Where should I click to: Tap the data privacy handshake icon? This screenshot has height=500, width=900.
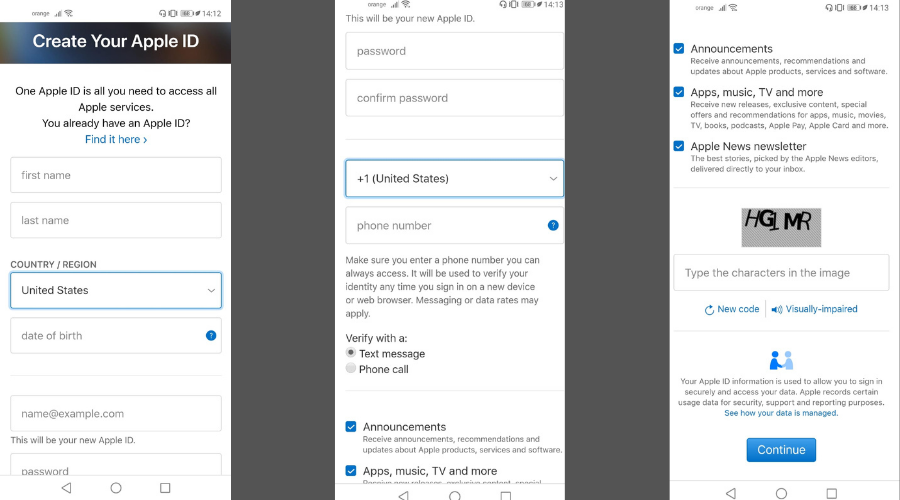(781, 361)
